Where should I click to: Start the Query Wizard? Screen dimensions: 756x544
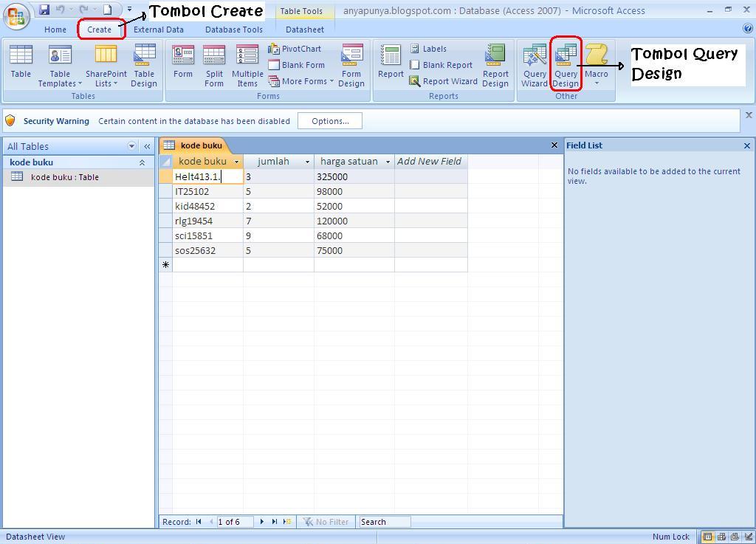coord(535,66)
